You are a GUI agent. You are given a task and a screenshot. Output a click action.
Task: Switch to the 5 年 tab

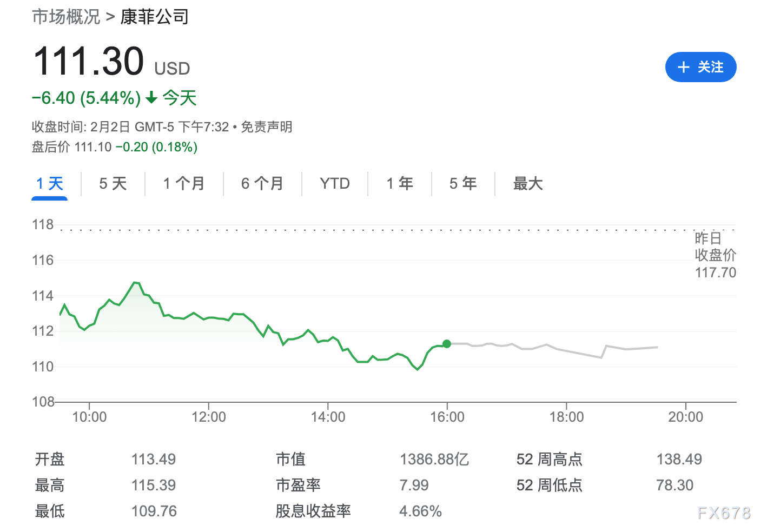point(463,184)
